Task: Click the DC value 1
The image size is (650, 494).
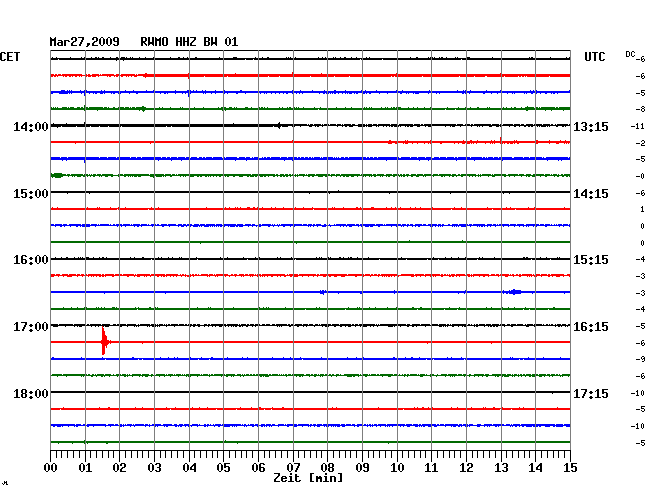Action: 643,209
